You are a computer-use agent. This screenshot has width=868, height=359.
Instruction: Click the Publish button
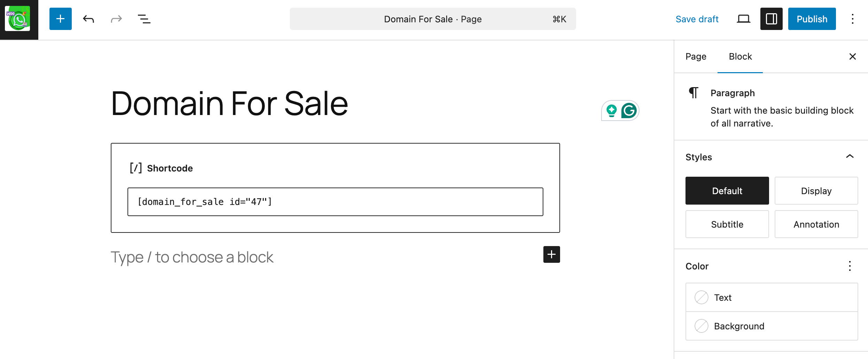pyautogui.click(x=812, y=19)
